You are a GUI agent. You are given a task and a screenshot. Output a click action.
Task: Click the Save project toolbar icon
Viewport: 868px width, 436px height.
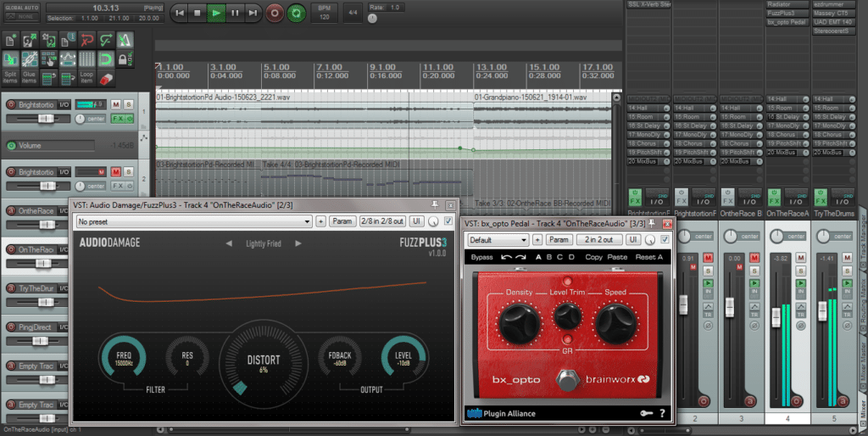tap(48, 40)
